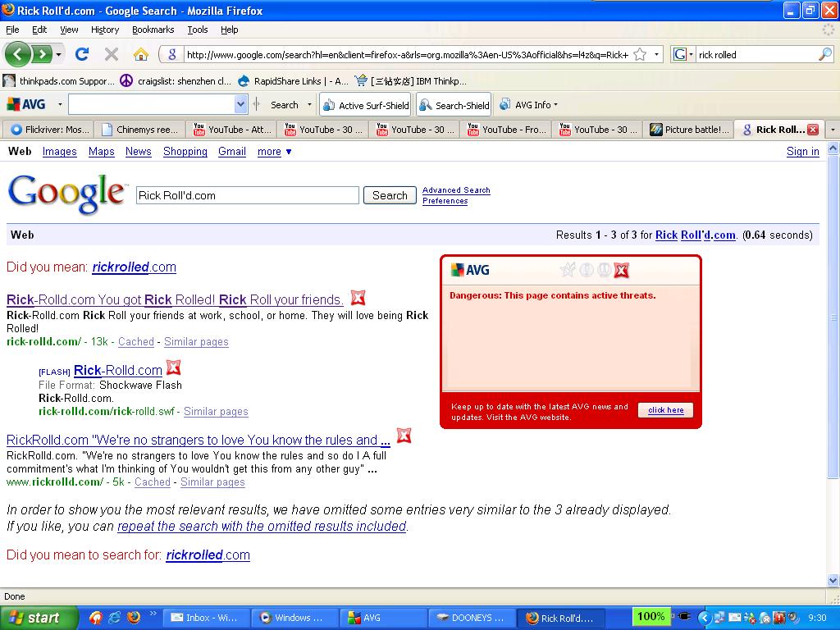
Task: Open the AVG taskbar button
Action: tap(383, 618)
